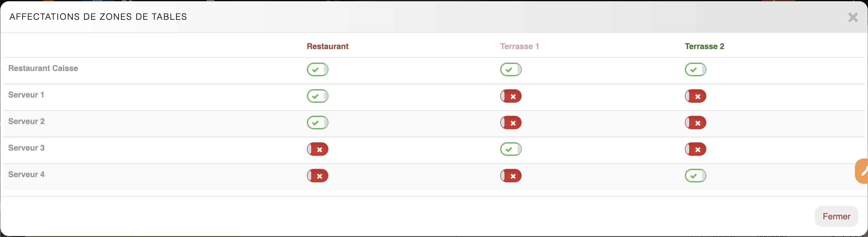
Task: Toggle Terrasse 2 for Restaurant Caisse
Action: tap(695, 69)
